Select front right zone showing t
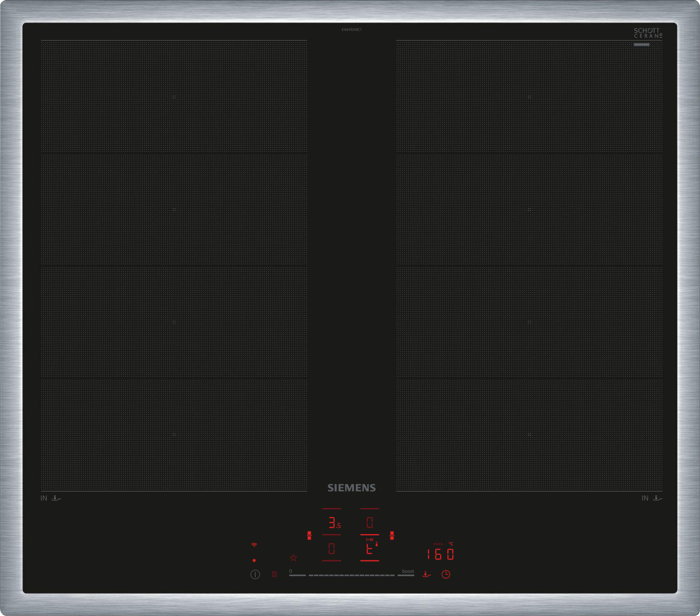 [370, 548]
